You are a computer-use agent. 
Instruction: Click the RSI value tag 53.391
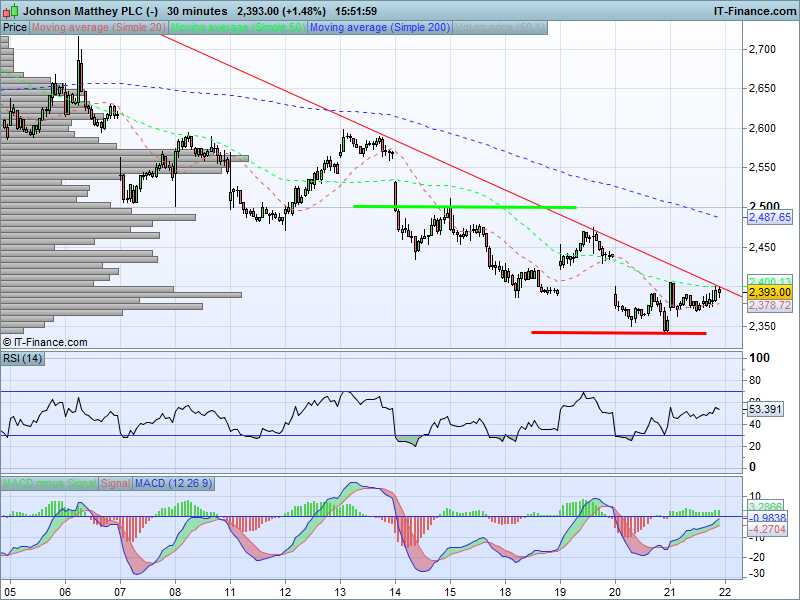[x=769, y=410]
